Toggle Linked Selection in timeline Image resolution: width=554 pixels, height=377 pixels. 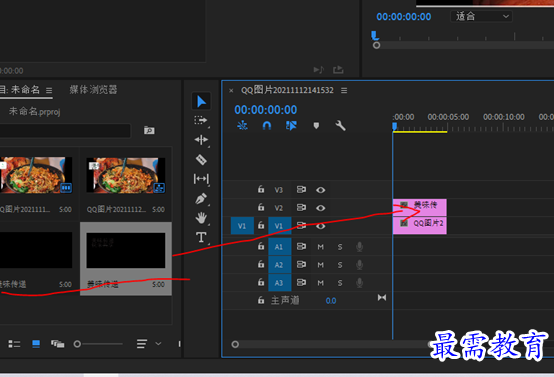pyautogui.click(x=291, y=125)
